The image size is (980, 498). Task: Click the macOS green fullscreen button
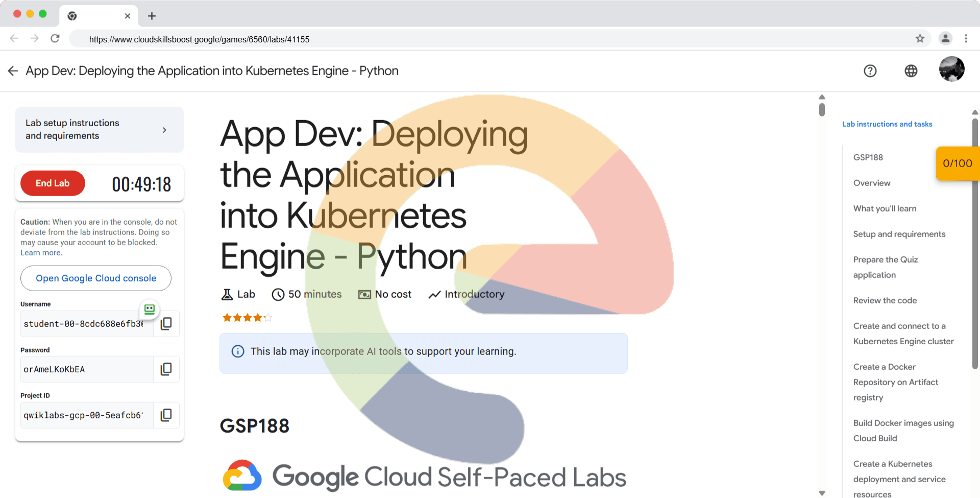tap(43, 14)
